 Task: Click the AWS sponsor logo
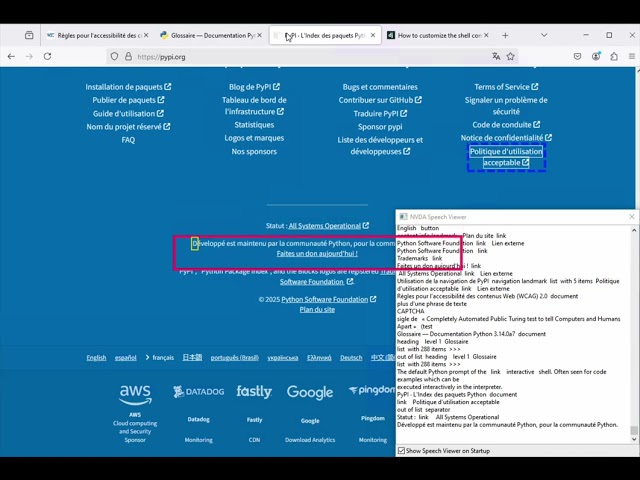pos(135,394)
